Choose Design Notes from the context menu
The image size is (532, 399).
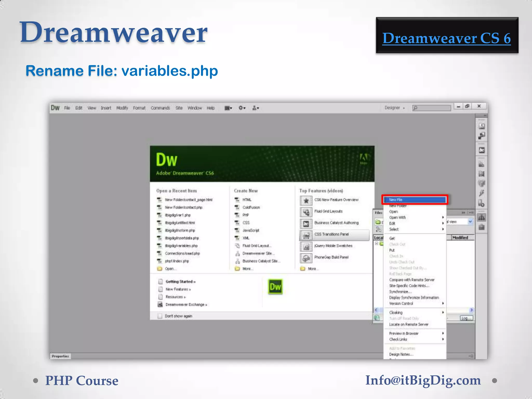click(x=415, y=354)
